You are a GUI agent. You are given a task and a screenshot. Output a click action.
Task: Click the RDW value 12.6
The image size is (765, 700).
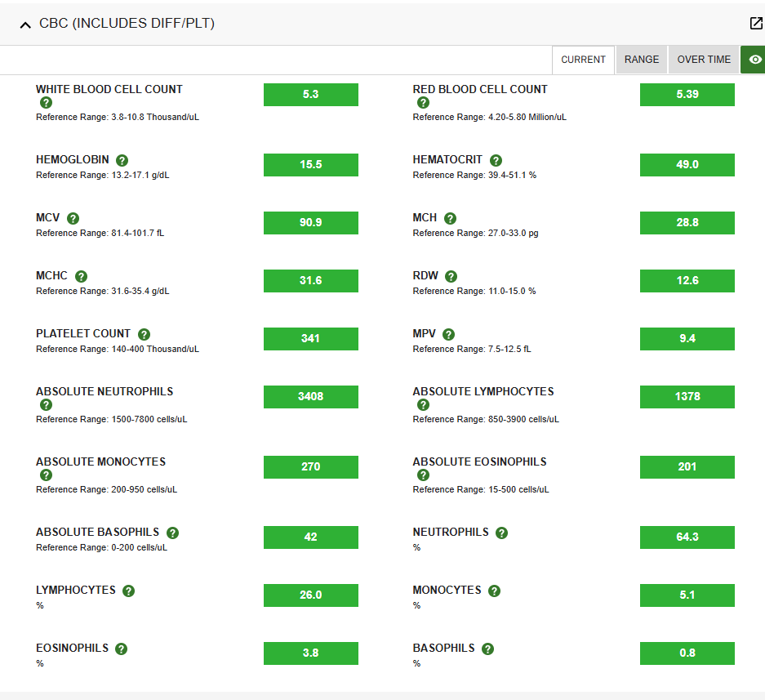(687, 281)
